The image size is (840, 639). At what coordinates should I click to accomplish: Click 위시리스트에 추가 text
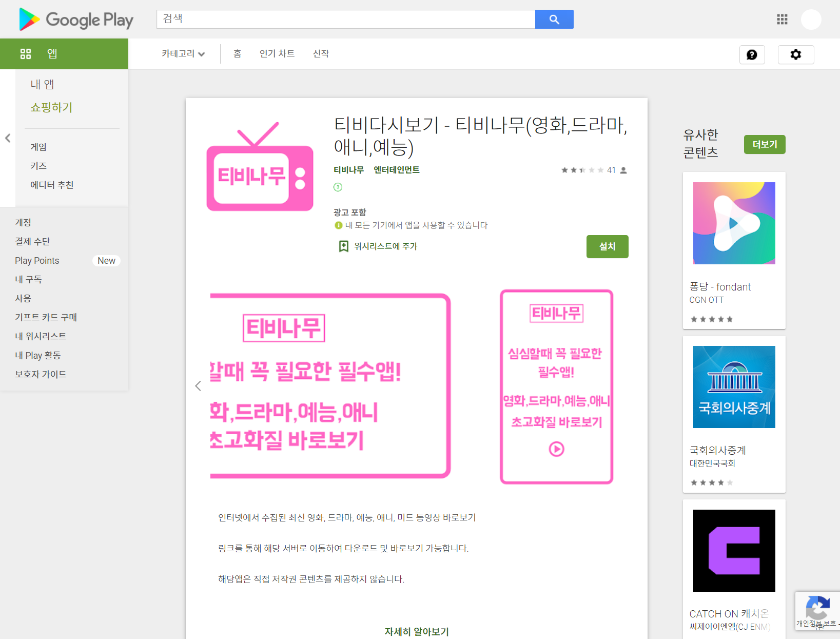(x=386, y=246)
